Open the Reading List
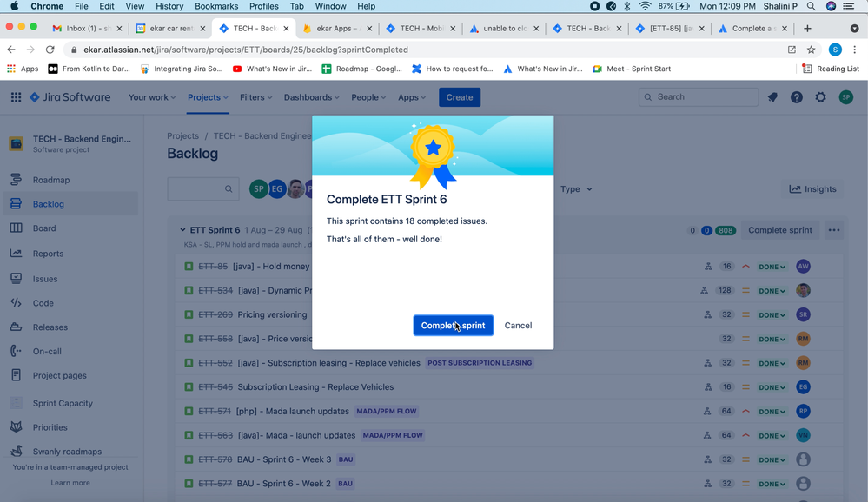The image size is (868, 502). [831, 69]
